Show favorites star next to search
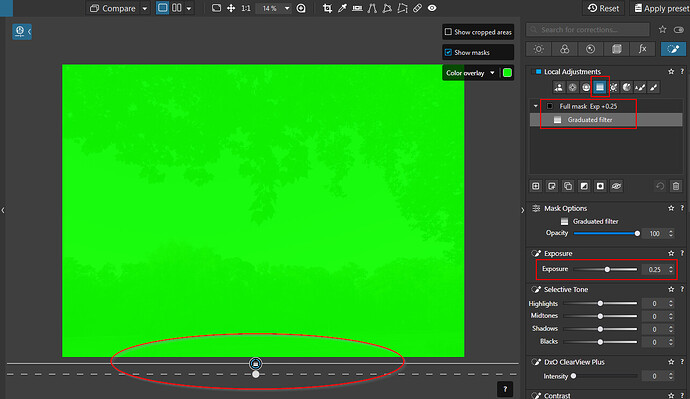690x399 pixels. click(662, 29)
